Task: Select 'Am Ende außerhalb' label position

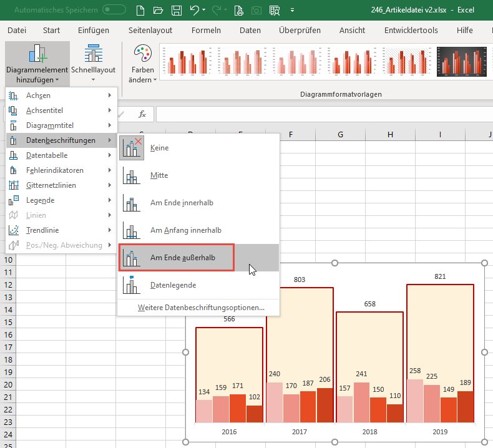Action: coord(182,258)
